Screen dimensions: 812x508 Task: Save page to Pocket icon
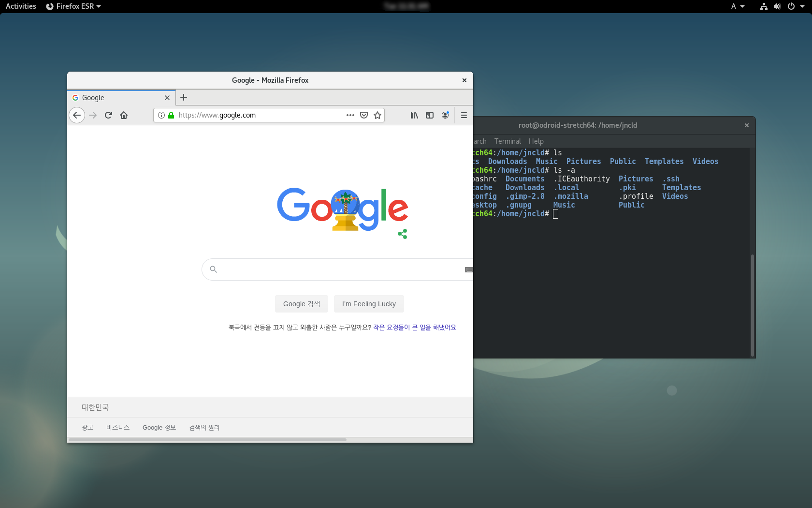tap(364, 115)
